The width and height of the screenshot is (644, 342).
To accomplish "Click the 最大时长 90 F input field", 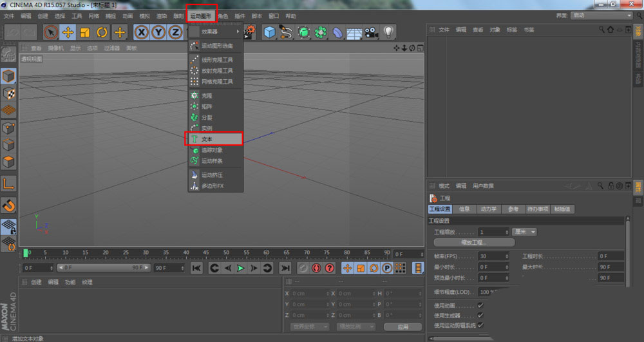I will (611, 267).
